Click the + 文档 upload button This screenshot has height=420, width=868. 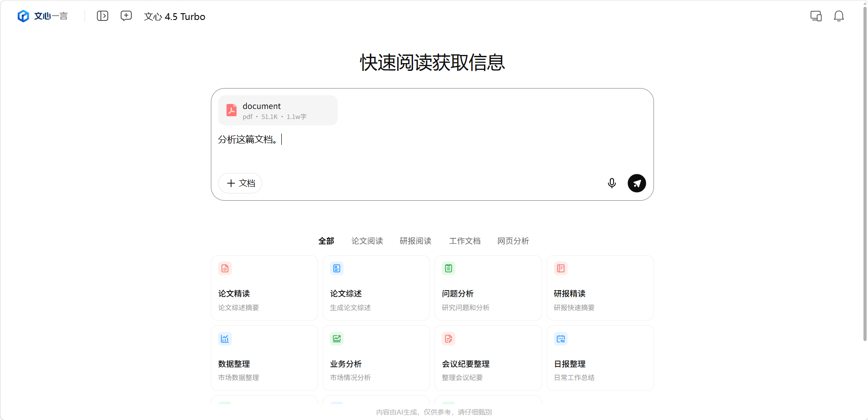click(240, 183)
